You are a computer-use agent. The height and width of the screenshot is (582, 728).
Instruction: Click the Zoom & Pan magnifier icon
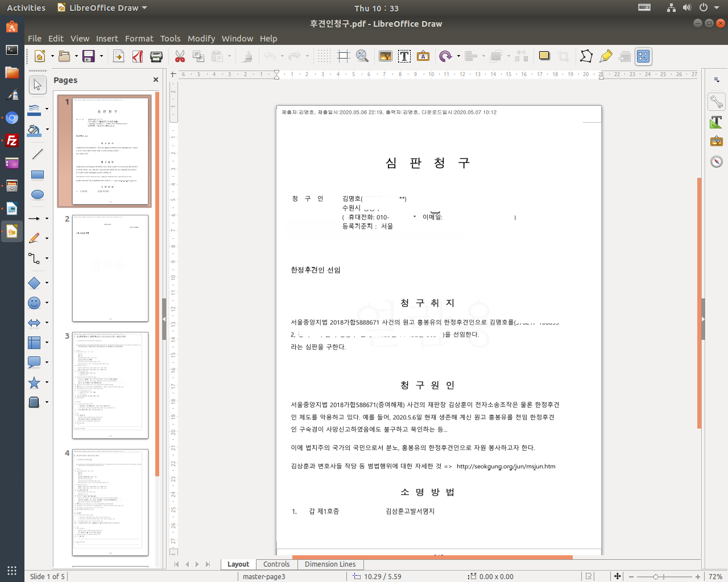tap(362, 56)
